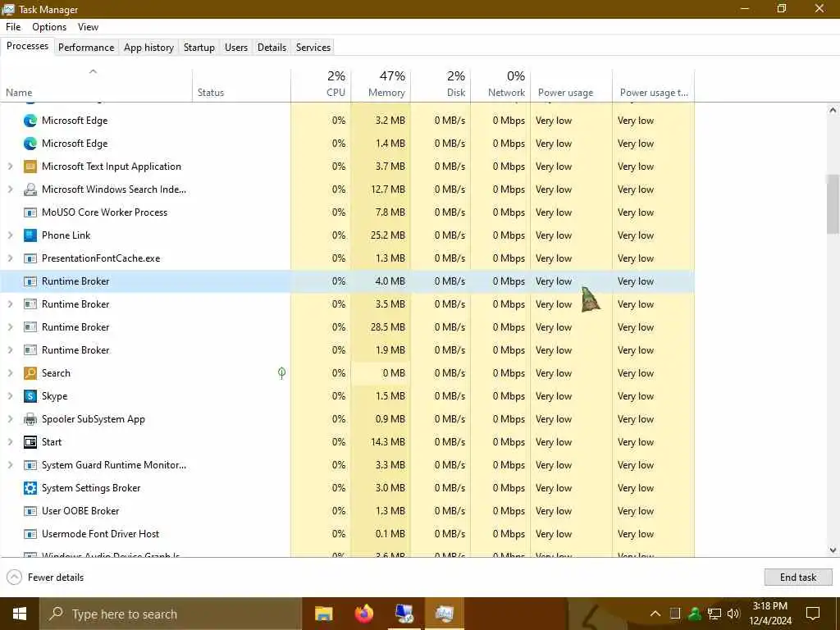Click the User OOBE Broker icon
The image size is (840, 630).
point(30,511)
